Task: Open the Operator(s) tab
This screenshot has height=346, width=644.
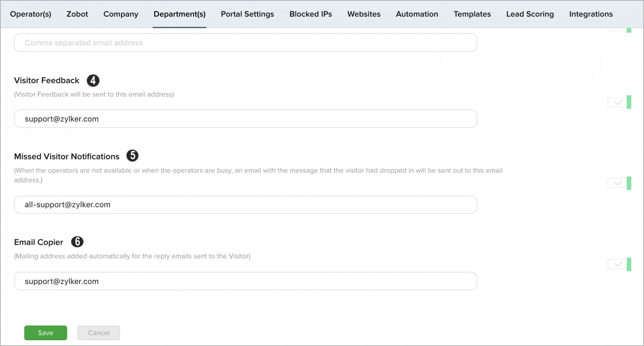Action: click(31, 14)
